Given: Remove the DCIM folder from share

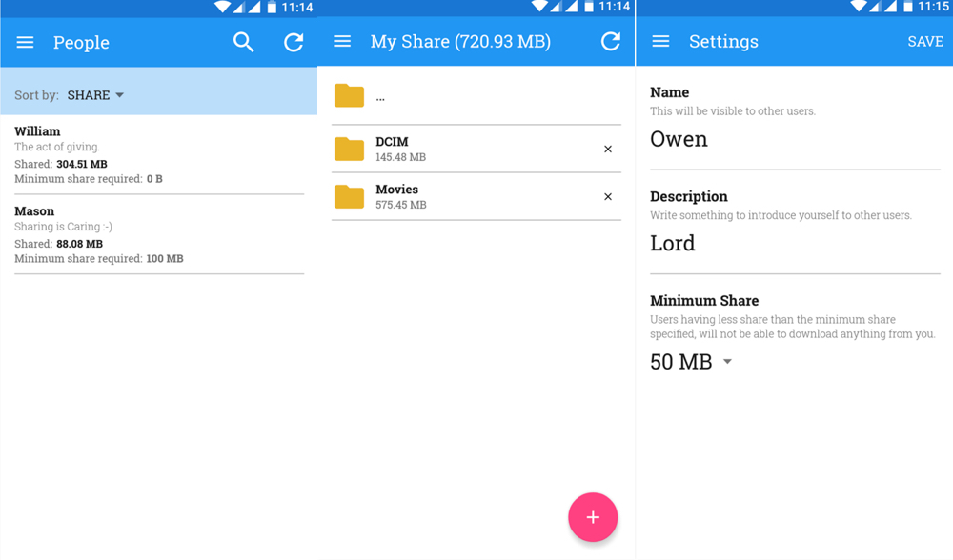Looking at the screenshot, I should (x=608, y=150).
